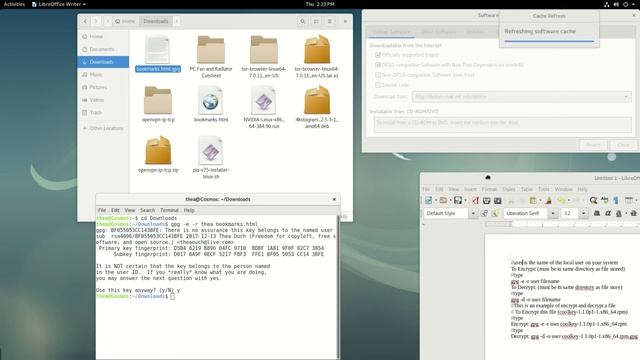Click the Bold icon in Writer formatting bar
Image resolution: width=640 pixels, height=360 pixels.
pos(597,213)
